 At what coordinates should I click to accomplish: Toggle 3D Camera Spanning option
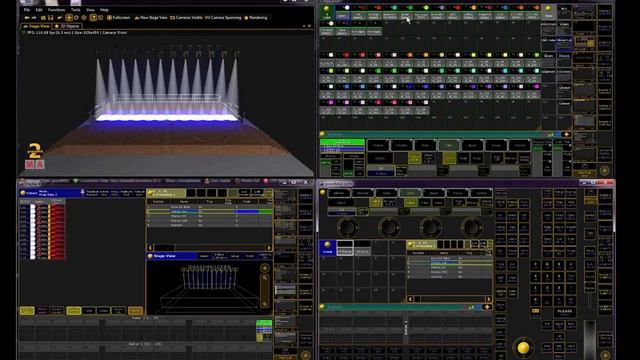coord(223,18)
